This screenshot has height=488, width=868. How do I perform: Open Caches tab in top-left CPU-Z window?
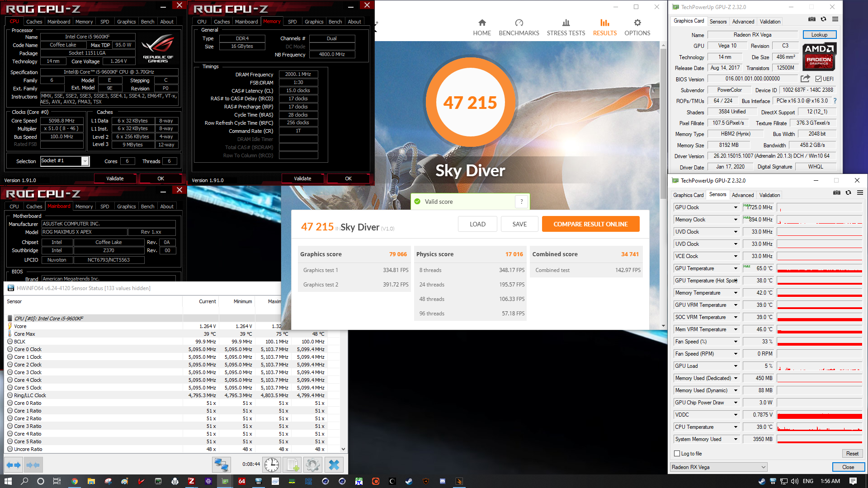[x=34, y=22]
